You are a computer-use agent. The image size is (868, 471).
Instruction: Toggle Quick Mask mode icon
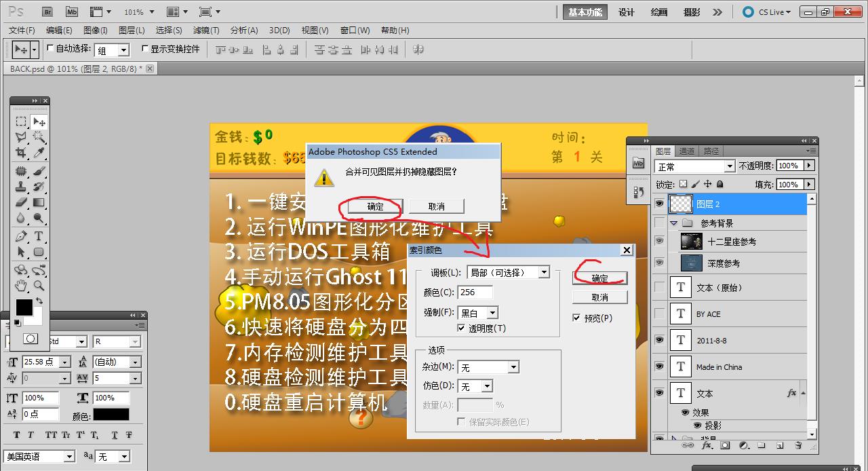pos(31,338)
